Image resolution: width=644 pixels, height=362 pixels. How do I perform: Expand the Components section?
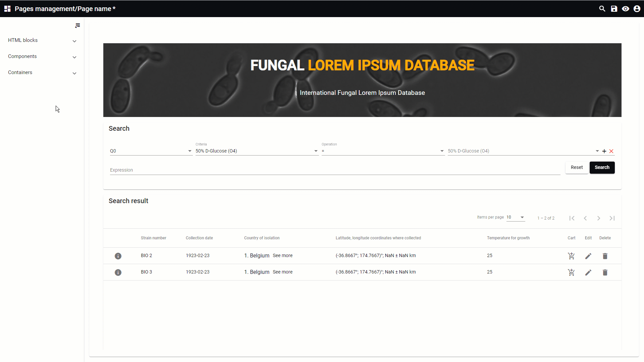pyautogui.click(x=42, y=56)
